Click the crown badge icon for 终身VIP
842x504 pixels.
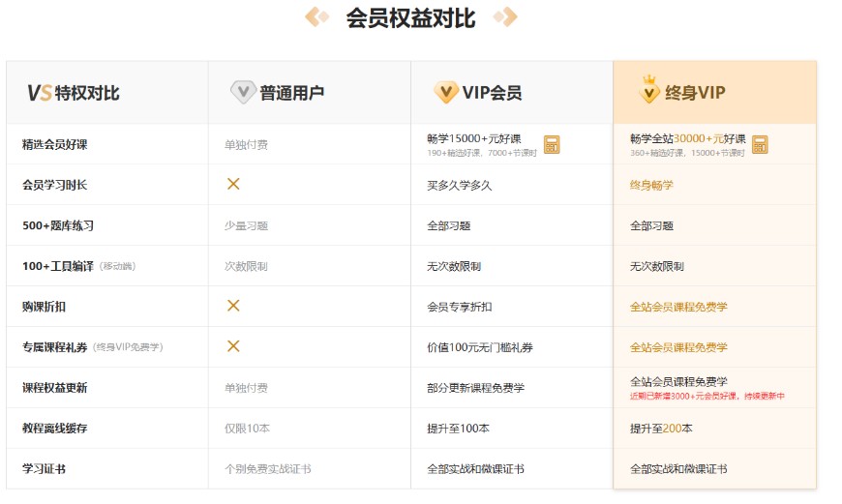tap(650, 90)
